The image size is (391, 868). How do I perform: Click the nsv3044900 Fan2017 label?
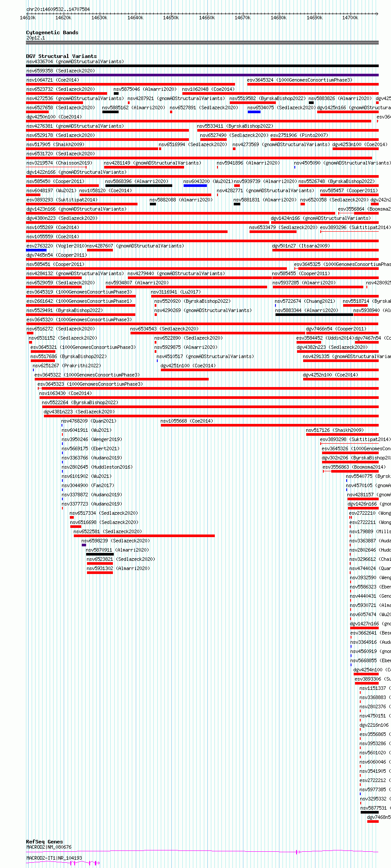coord(88,485)
